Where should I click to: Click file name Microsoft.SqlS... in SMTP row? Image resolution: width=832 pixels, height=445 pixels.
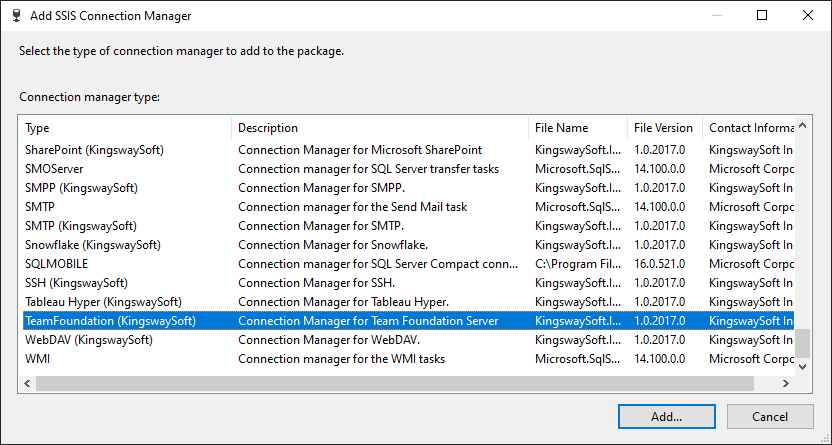click(x=577, y=207)
